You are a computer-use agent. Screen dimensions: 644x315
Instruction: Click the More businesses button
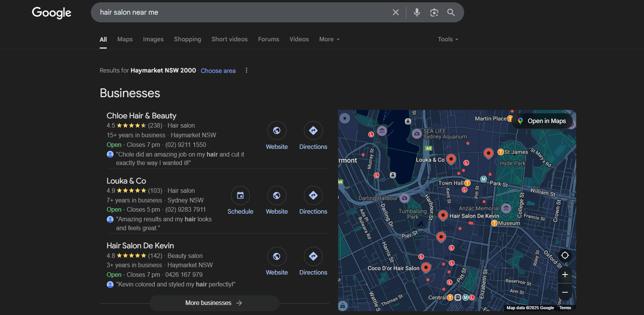pos(214,303)
